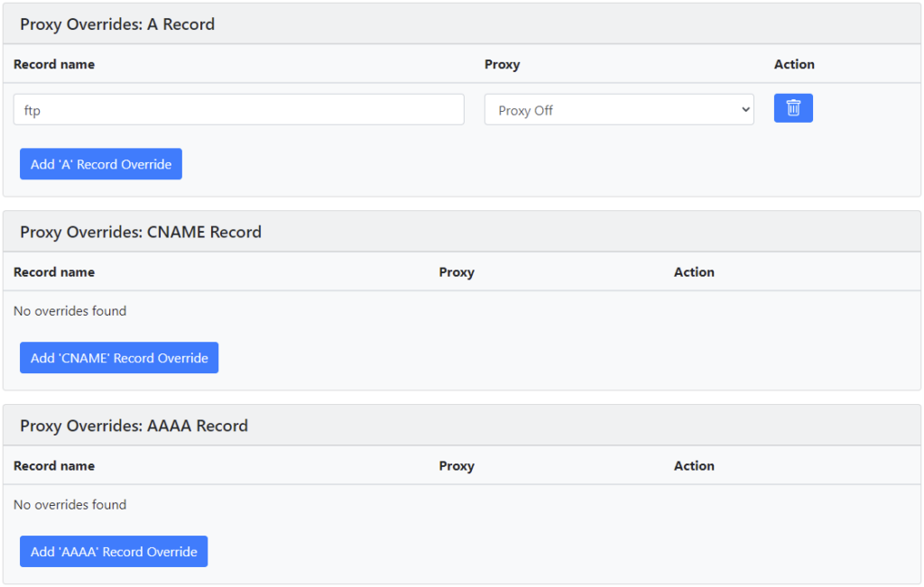Select the 'Proxy Overrides: A Record' heading
924x587 pixels.
pos(117,24)
